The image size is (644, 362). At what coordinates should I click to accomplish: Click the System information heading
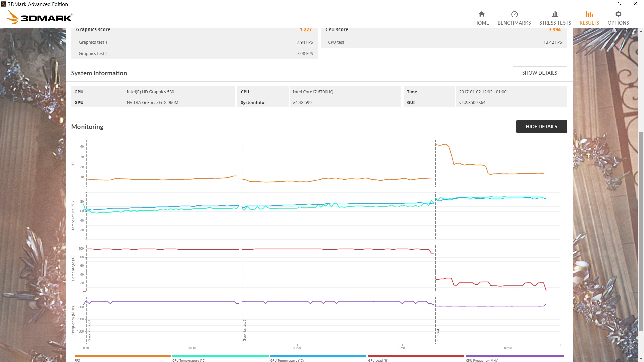tap(99, 73)
